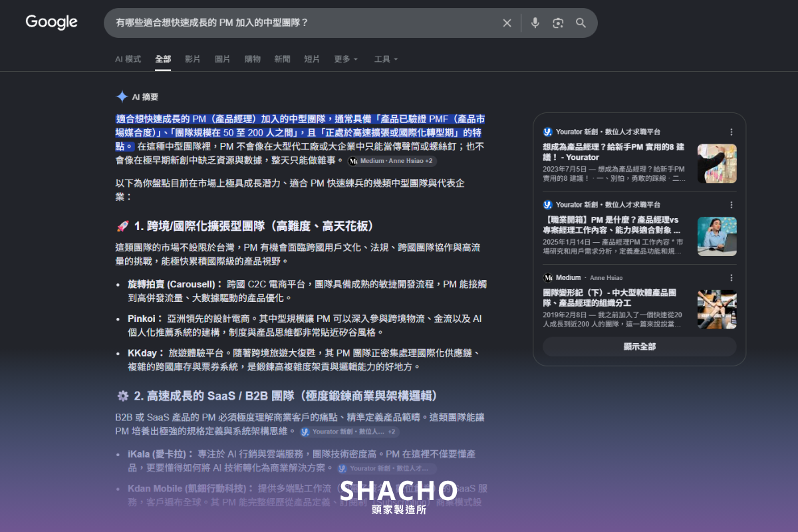Screen dimensions: 798x532
Task: Open the 短片 results tab
Action: tap(312, 59)
